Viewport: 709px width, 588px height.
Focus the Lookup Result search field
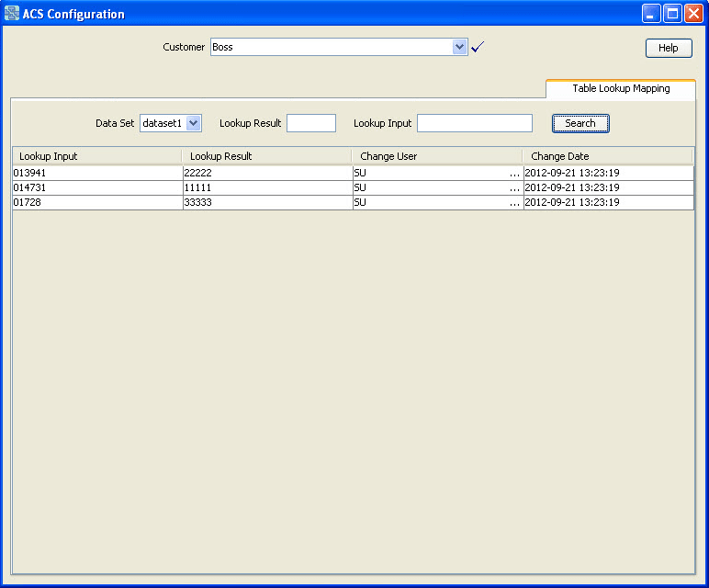pyautogui.click(x=311, y=123)
